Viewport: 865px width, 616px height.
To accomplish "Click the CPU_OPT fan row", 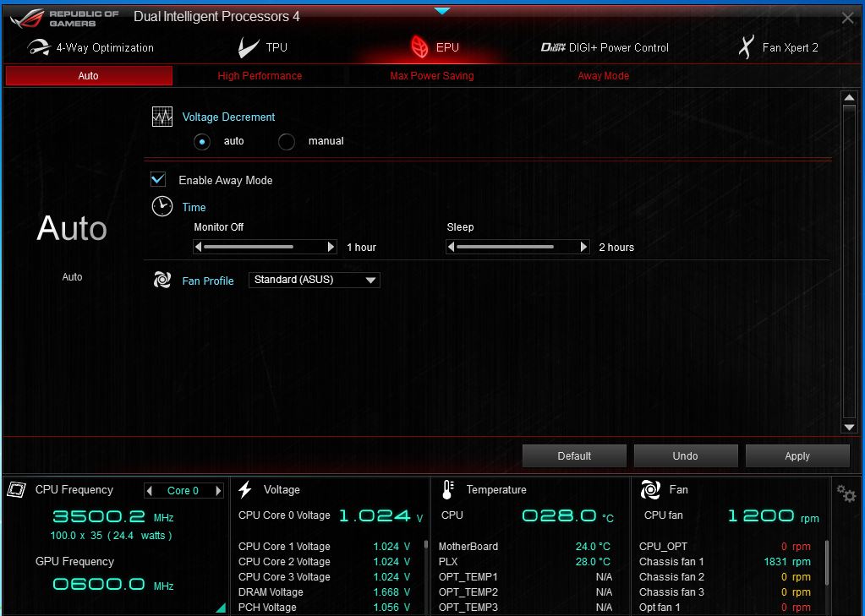I will coord(725,547).
